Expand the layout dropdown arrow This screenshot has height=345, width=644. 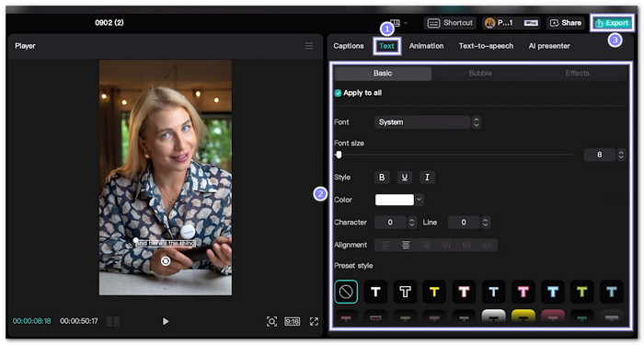[406, 23]
